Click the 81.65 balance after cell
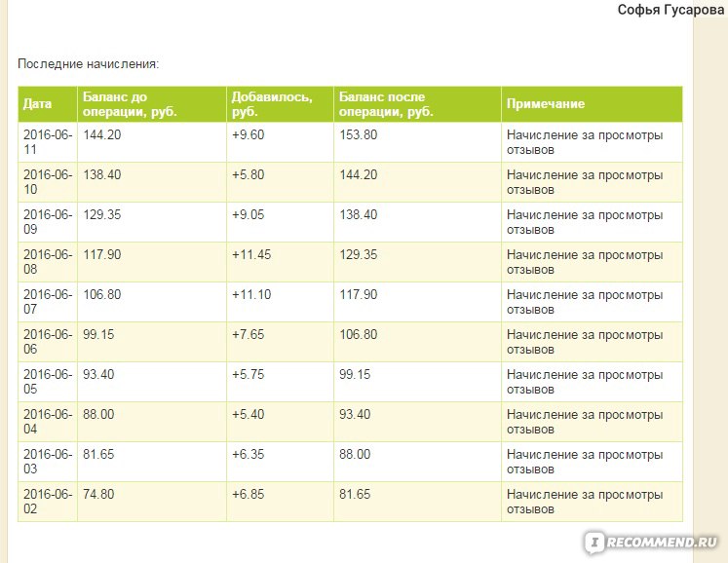 pyautogui.click(x=417, y=502)
